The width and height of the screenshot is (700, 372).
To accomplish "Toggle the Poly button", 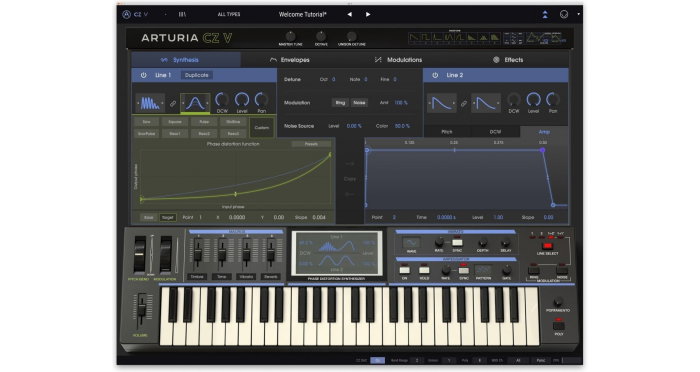I will tap(559, 325).
